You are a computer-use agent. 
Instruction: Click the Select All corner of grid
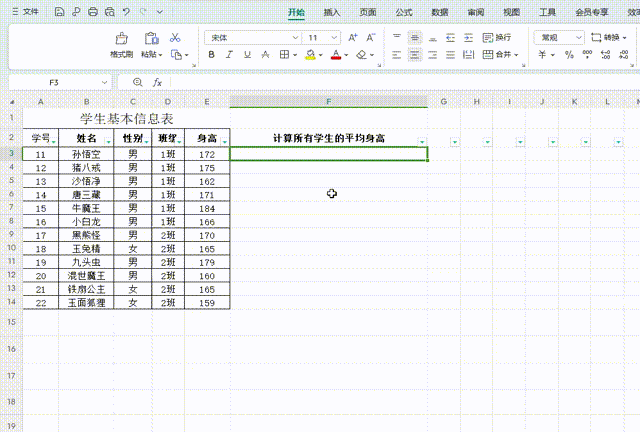[x=11, y=102]
